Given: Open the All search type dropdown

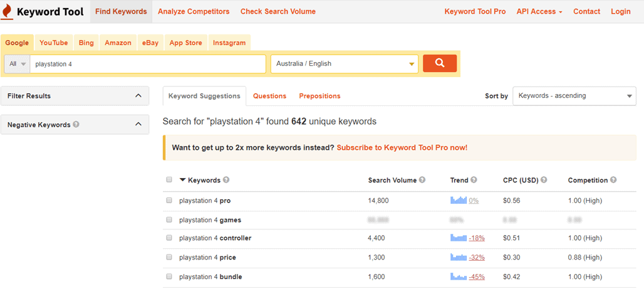Looking at the screenshot, I should point(18,64).
